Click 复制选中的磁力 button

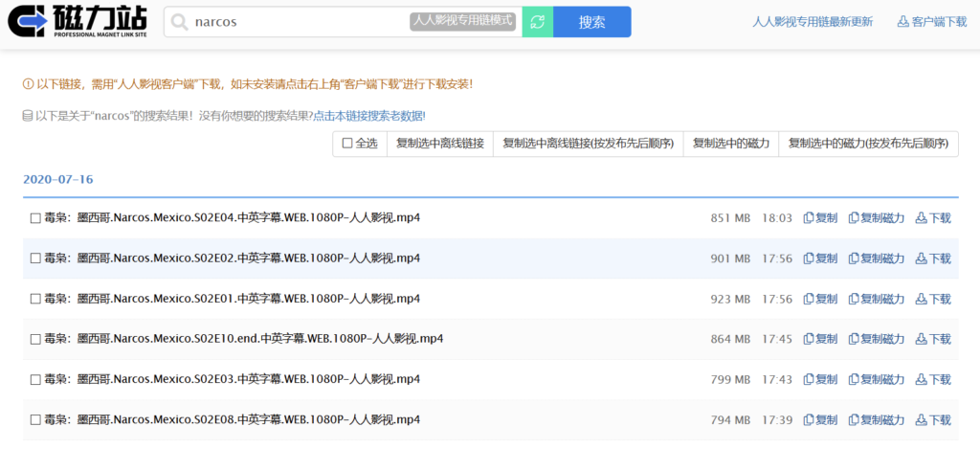pyautogui.click(x=731, y=144)
